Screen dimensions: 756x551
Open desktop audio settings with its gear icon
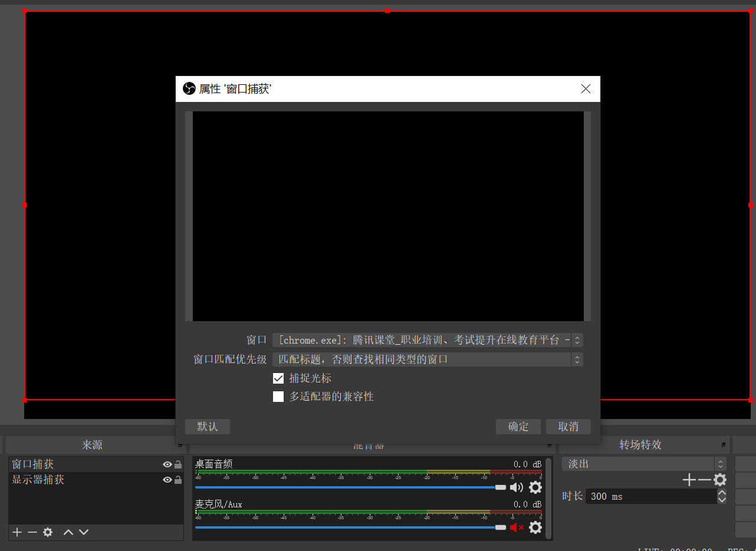click(x=535, y=487)
